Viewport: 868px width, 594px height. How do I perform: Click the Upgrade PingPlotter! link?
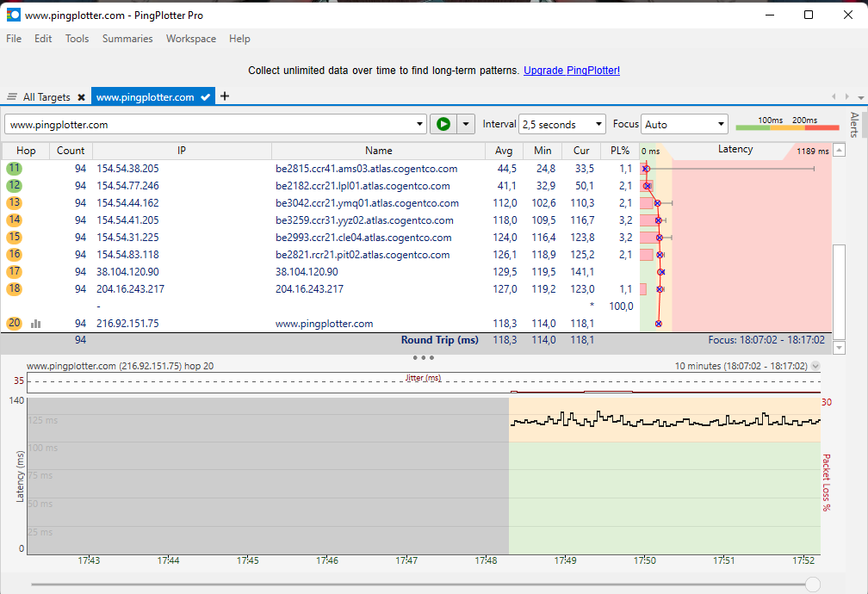[x=571, y=71]
